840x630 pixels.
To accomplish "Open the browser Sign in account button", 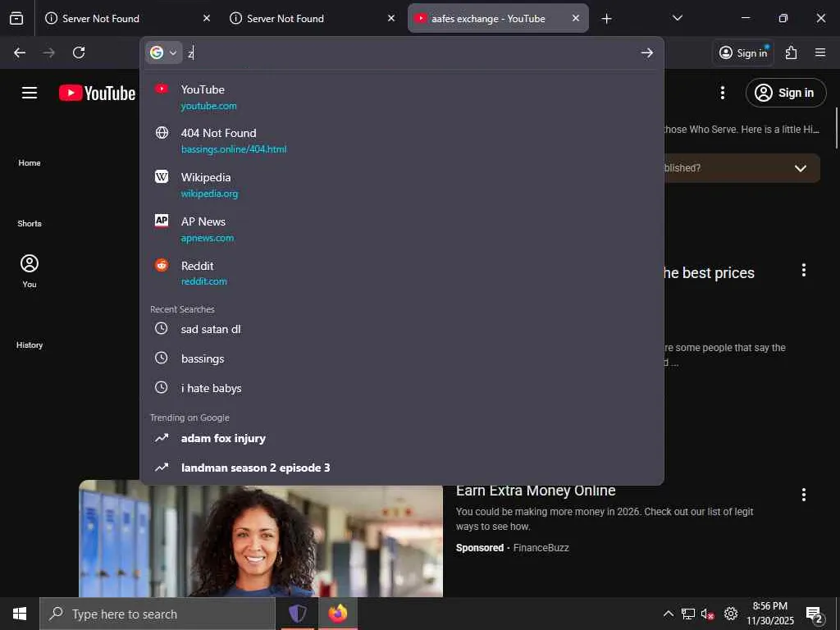I will [x=743, y=52].
